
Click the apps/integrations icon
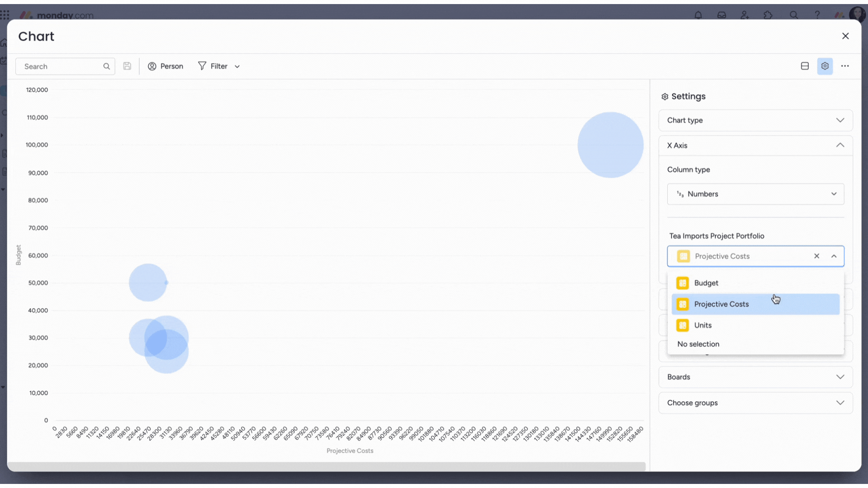tap(768, 15)
